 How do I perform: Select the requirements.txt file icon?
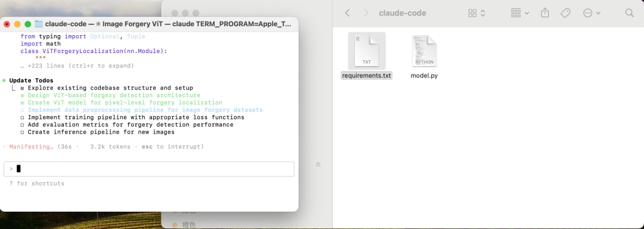point(367,51)
